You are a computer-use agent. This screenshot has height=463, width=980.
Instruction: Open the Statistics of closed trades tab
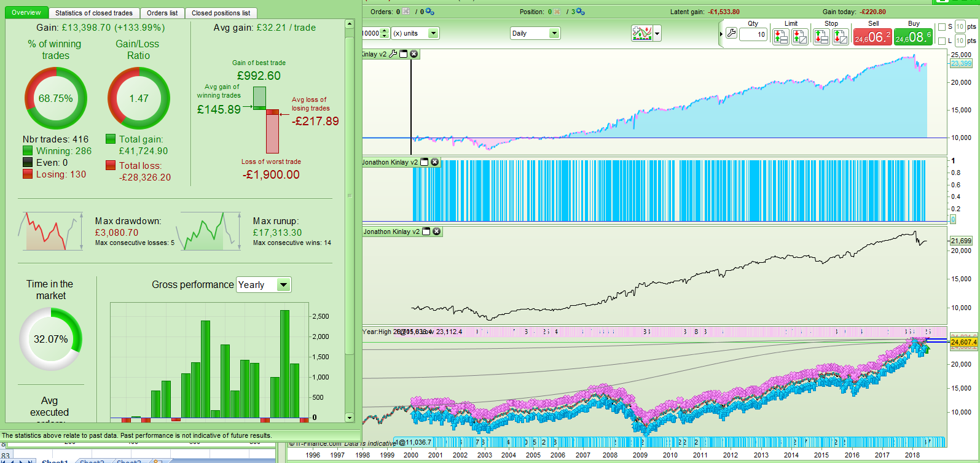[x=94, y=13]
